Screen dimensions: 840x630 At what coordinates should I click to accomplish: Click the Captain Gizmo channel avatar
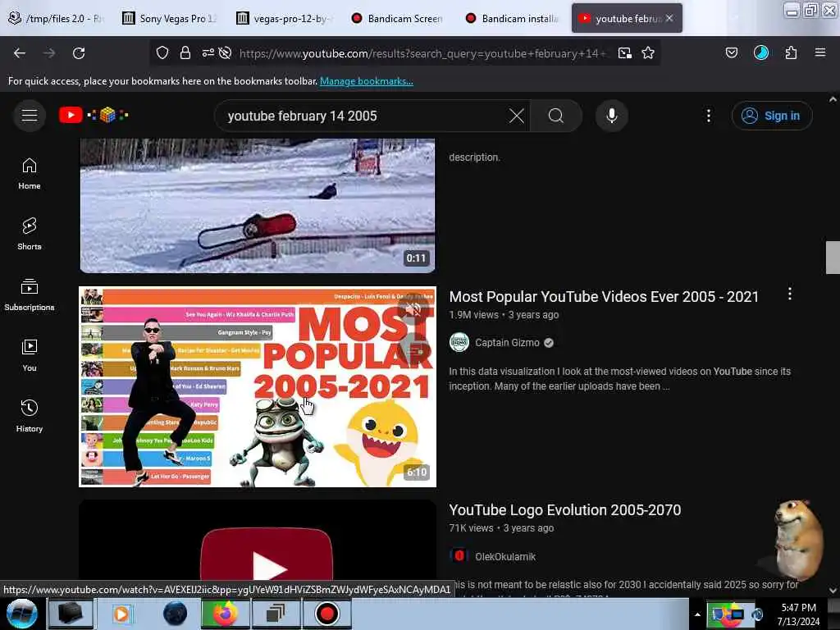[459, 342]
